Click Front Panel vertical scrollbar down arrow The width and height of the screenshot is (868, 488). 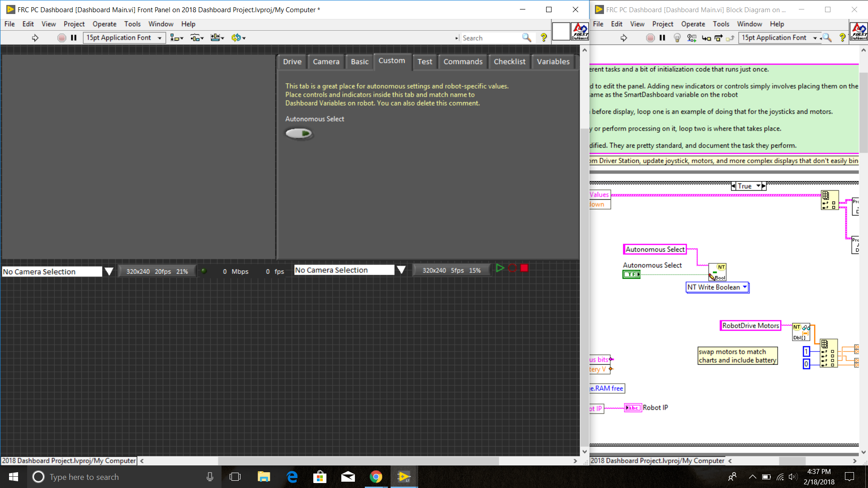585,451
